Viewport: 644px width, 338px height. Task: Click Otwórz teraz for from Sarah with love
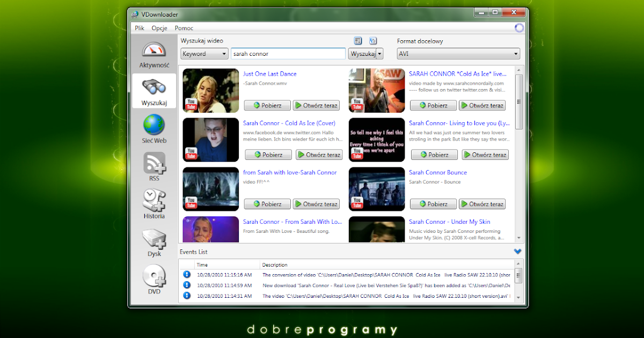pyautogui.click(x=316, y=204)
